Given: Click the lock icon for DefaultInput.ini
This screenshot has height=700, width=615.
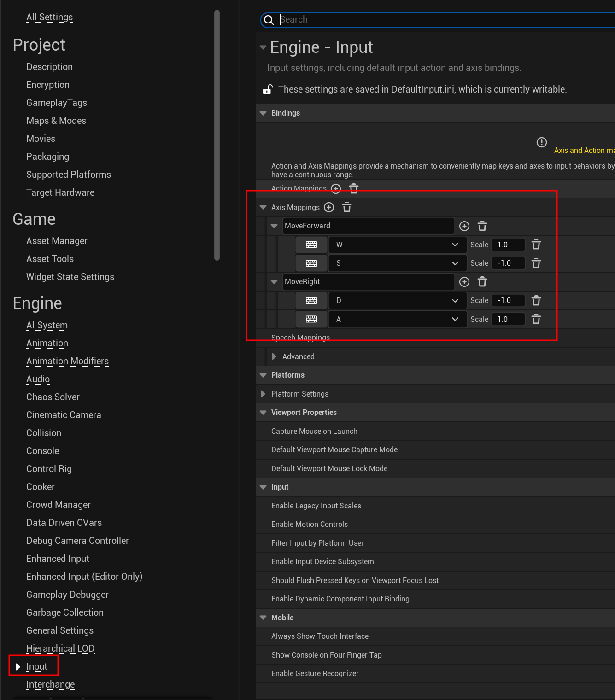Looking at the screenshot, I should click(x=268, y=89).
